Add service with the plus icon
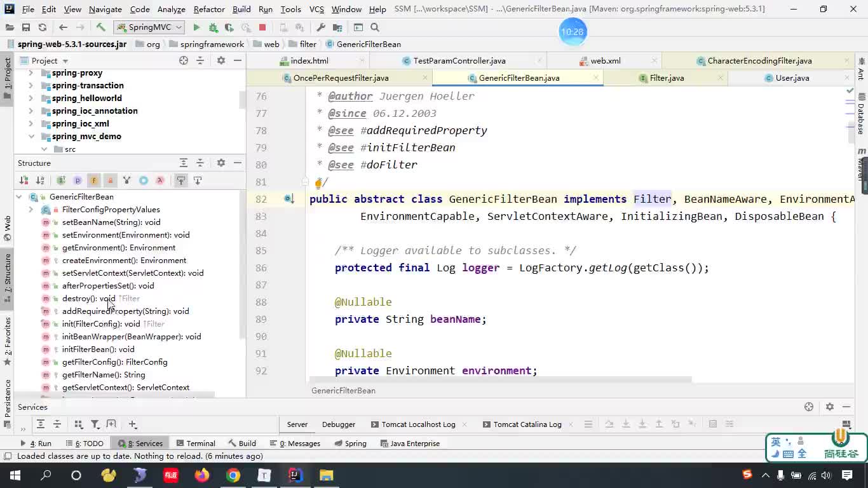This screenshot has height=488, width=868. coord(132,424)
